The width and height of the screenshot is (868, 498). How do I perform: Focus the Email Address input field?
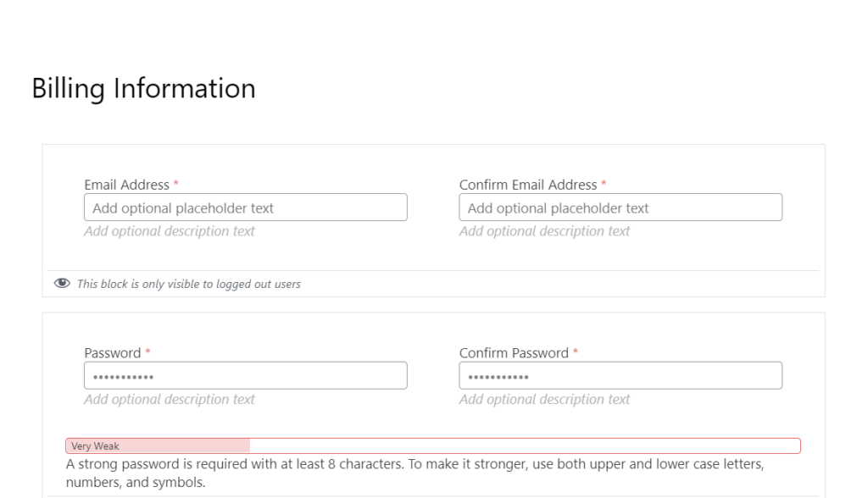246,207
